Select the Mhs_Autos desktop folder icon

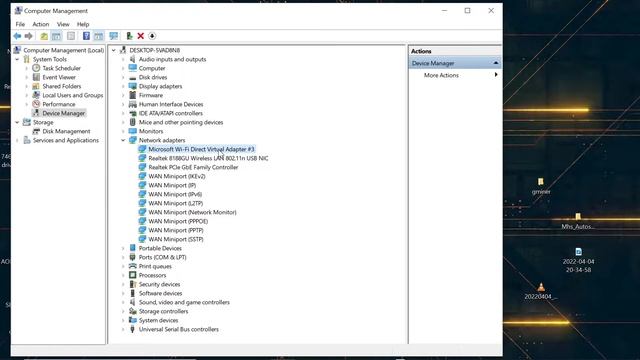pos(578,217)
